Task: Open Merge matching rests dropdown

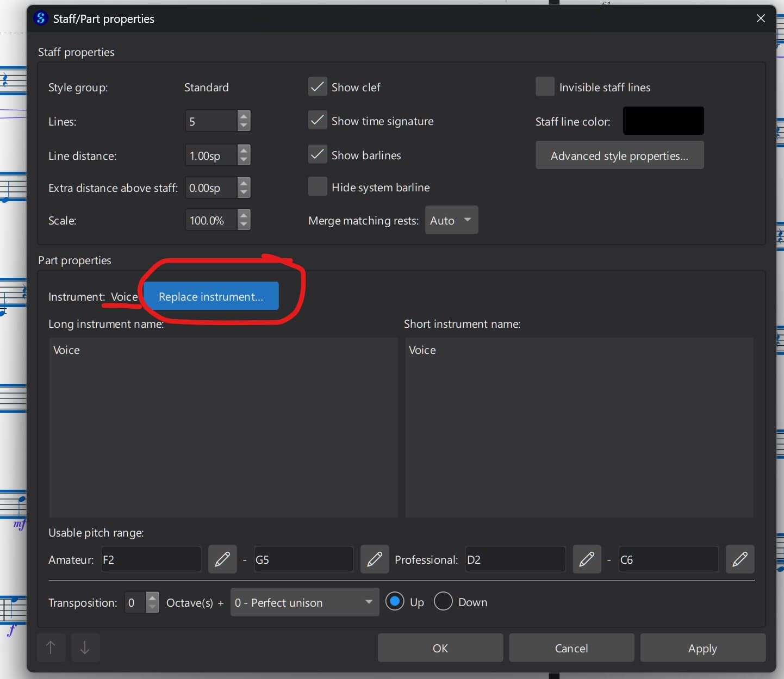Action: pos(451,220)
